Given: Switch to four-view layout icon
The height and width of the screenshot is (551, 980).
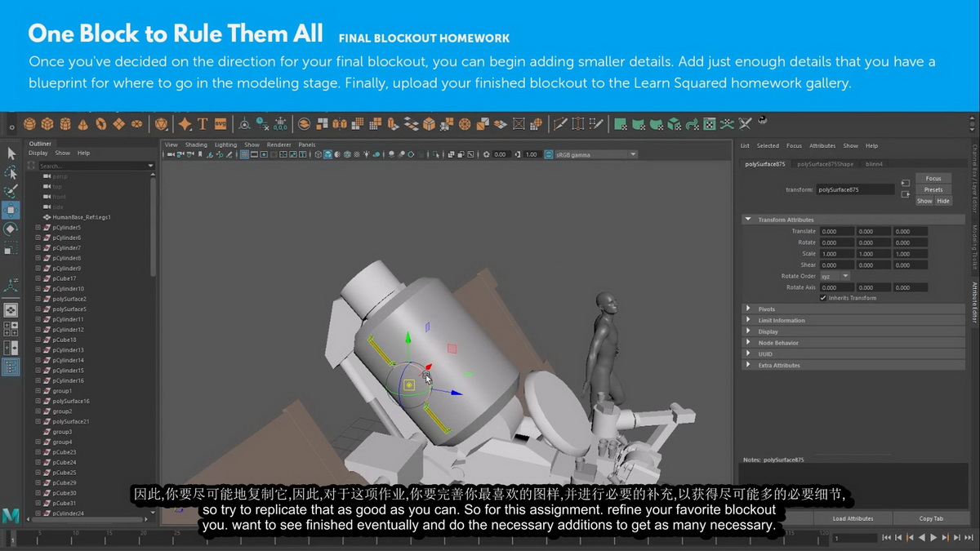Looking at the screenshot, I should [11, 329].
